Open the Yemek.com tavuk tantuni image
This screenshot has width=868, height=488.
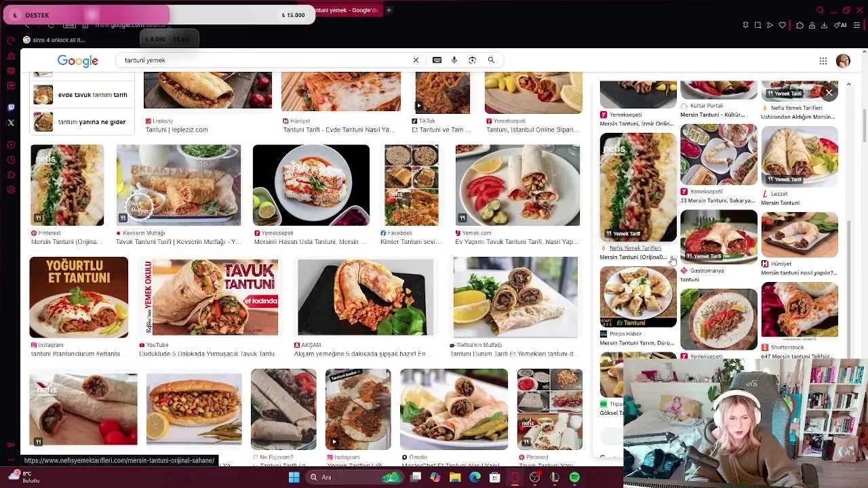[517, 185]
